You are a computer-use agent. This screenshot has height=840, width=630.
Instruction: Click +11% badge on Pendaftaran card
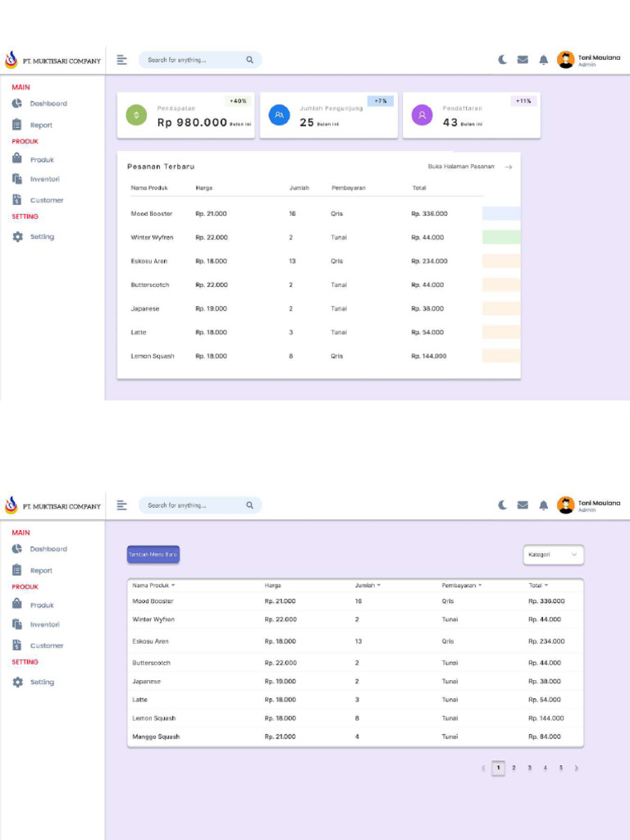coord(523,101)
